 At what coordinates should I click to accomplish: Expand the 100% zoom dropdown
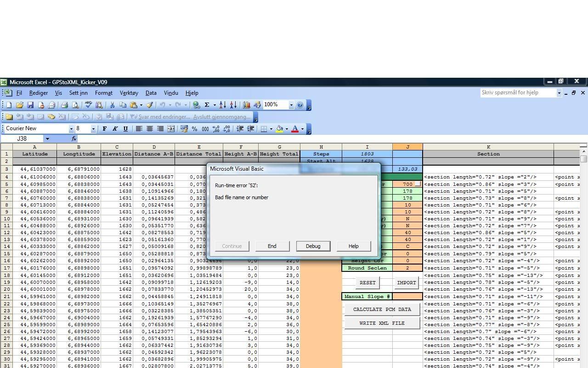coord(291,105)
